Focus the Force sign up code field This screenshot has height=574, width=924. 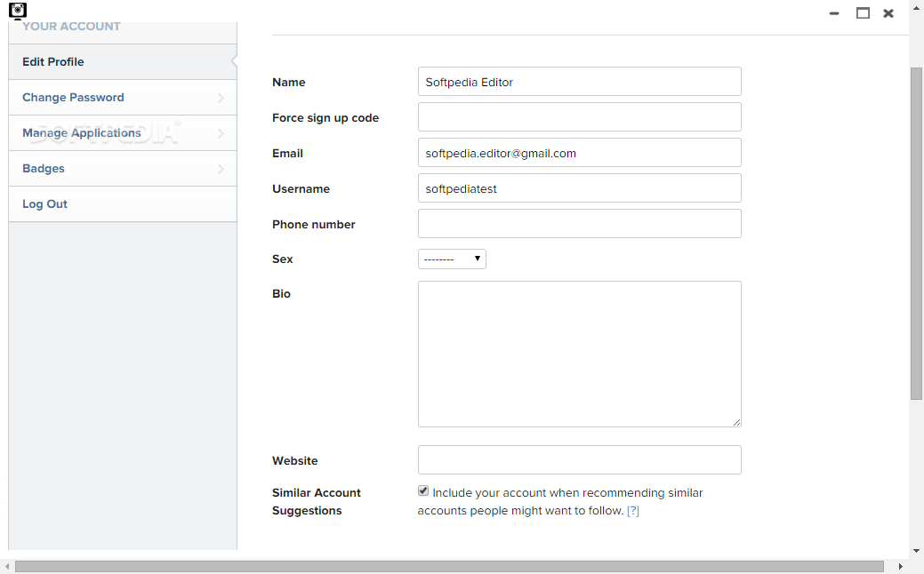pos(579,116)
